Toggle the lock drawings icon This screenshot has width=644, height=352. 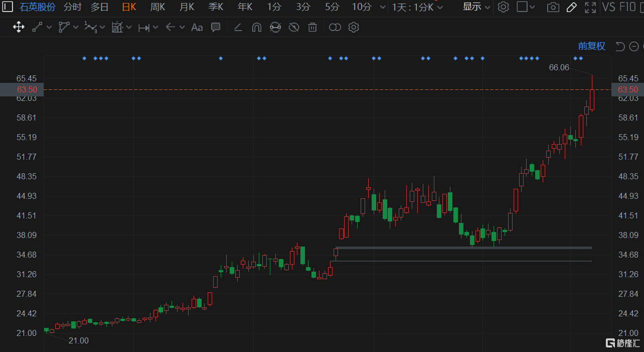275,27
